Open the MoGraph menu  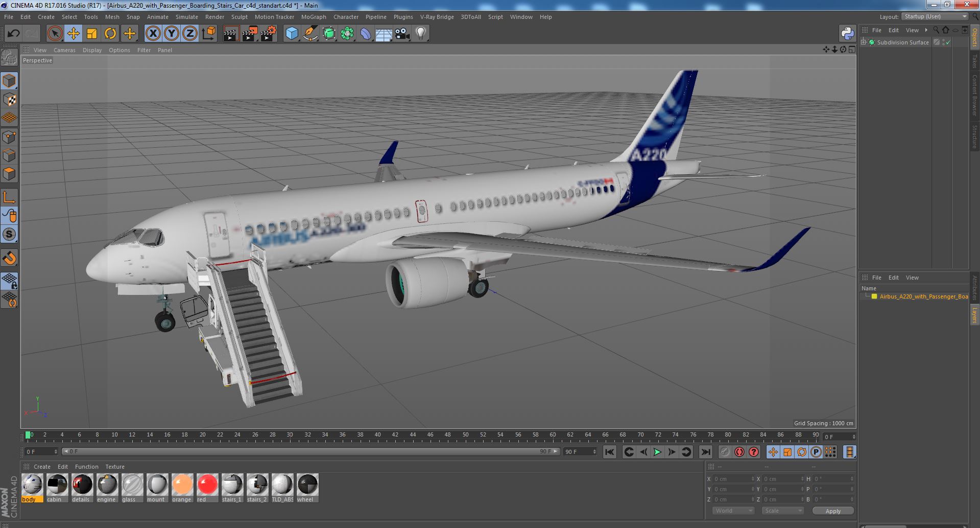pos(314,17)
